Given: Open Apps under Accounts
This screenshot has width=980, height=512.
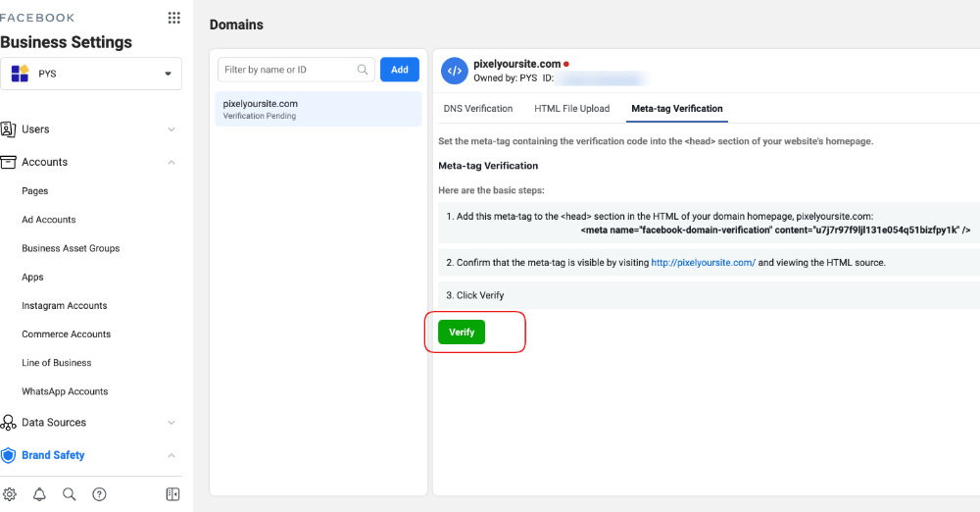Looking at the screenshot, I should 32,278.
